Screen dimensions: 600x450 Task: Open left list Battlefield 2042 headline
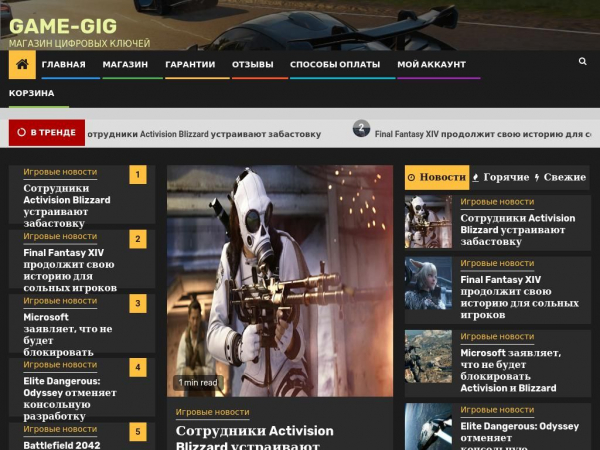coord(62,445)
